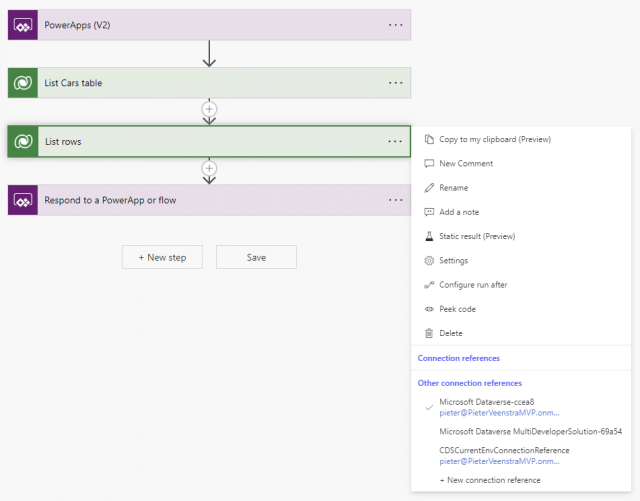Viewport: 640px width, 501px height.
Task: Expand the List rows step card
Action: (209, 141)
